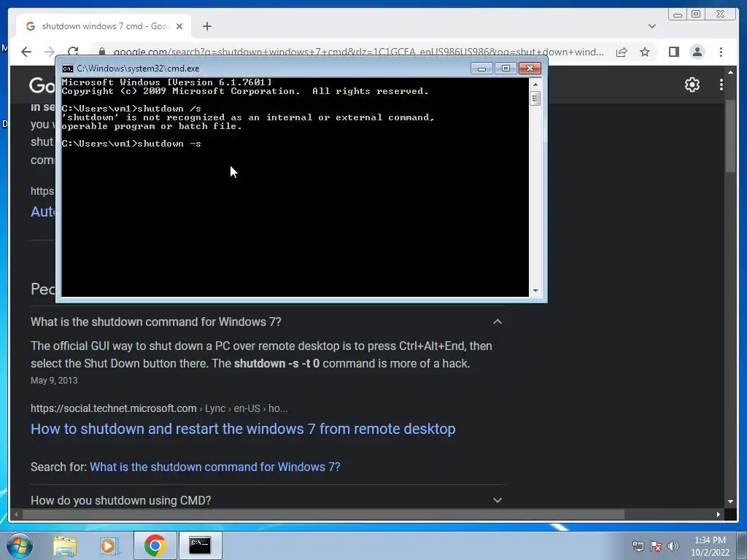Viewport: 747px width, 560px height.
Task: Maximize the cmd.exe window
Action: coord(506,69)
